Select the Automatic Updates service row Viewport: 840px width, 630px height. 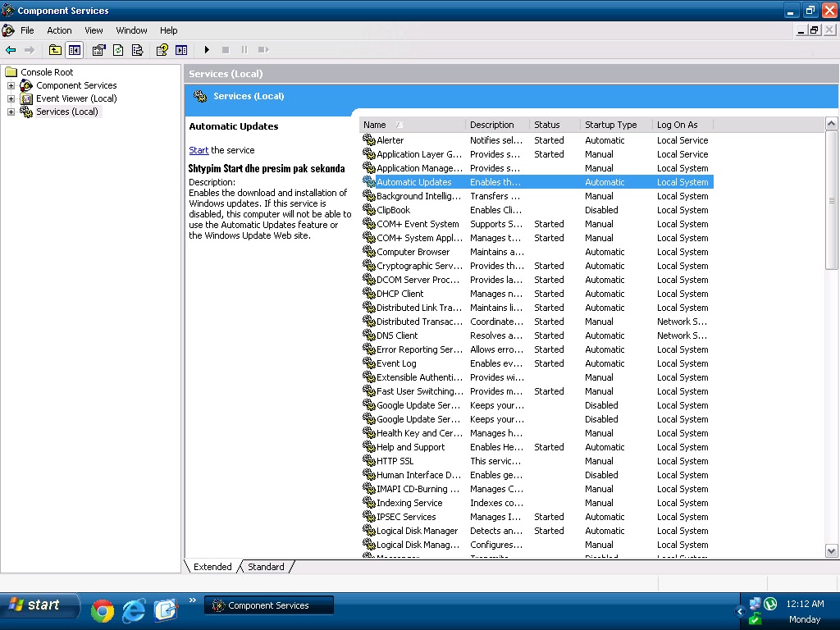pos(537,182)
